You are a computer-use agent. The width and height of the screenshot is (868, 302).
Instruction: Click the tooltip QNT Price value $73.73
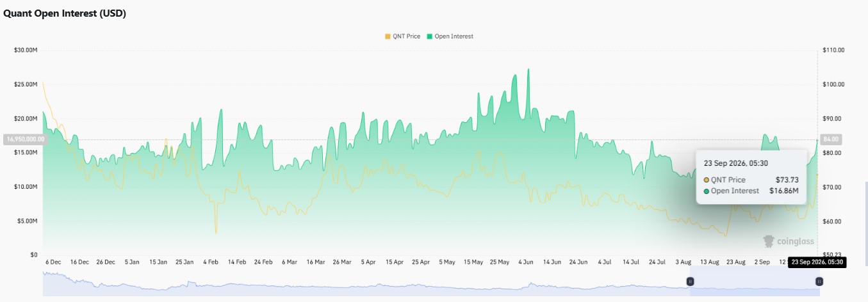788,180
